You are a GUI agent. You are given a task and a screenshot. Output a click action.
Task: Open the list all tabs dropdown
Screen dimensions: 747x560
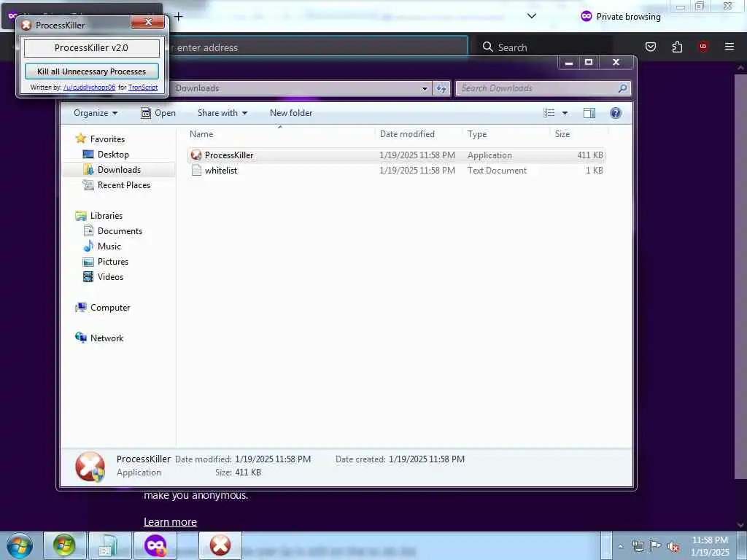pos(532,16)
